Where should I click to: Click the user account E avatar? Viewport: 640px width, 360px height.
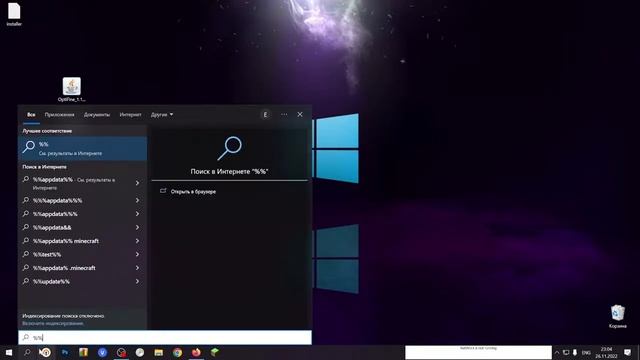pyautogui.click(x=265, y=115)
